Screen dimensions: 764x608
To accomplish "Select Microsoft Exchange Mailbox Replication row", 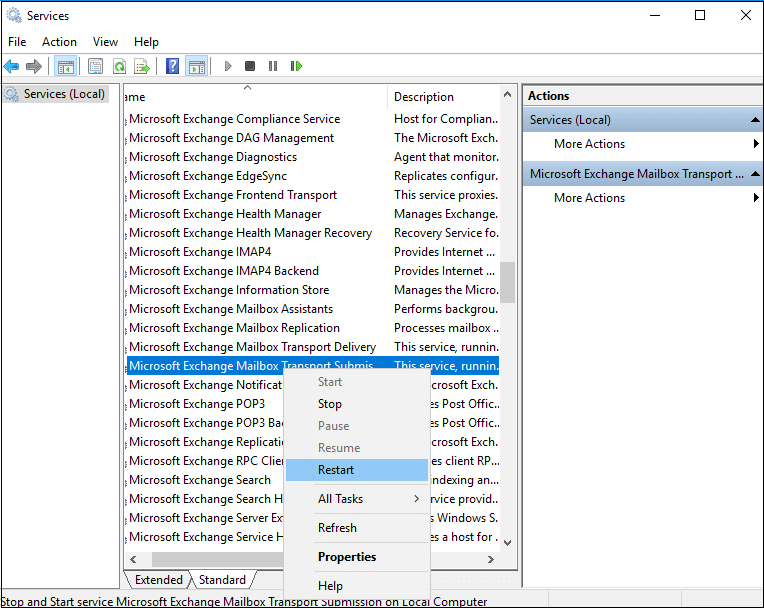I will [x=312, y=328].
